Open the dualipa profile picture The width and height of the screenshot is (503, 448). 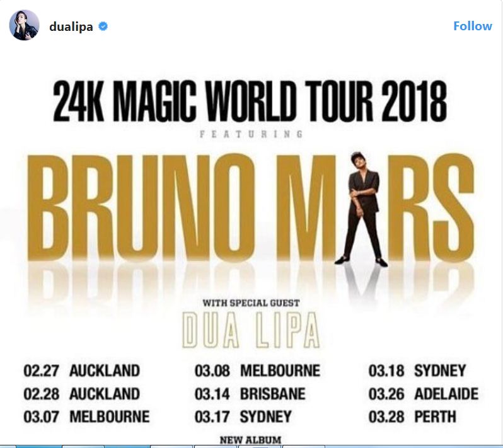coord(24,26)
